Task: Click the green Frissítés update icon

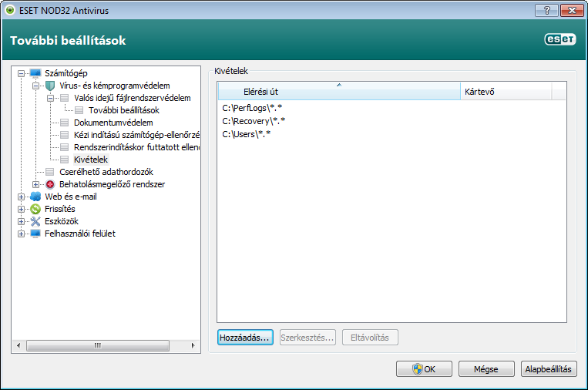Action: pos(35,209)
